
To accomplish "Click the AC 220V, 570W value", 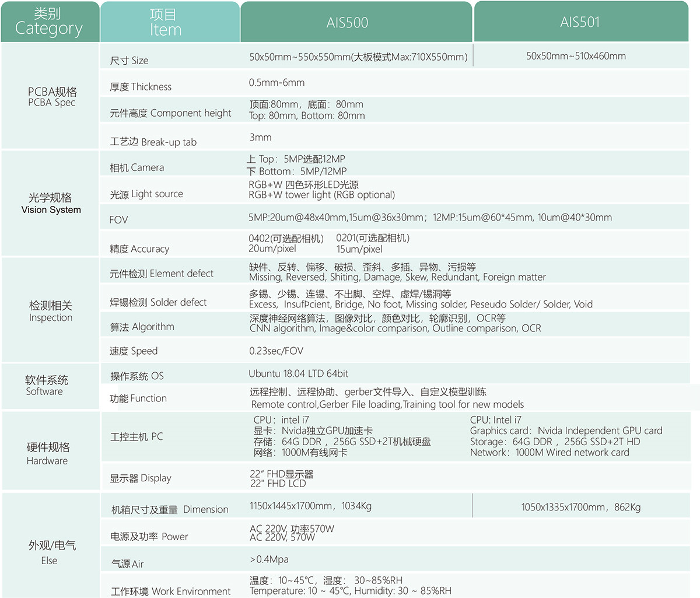I will point(282,538).
